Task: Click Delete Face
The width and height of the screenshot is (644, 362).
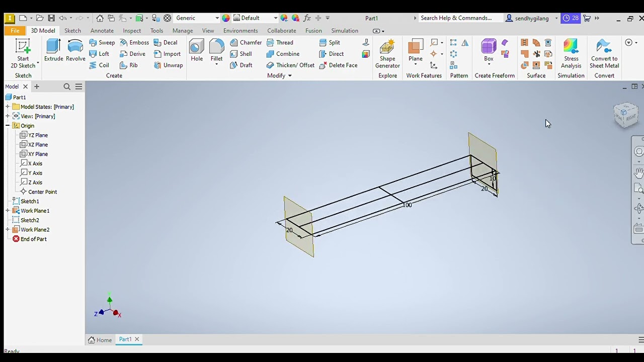Action: (338, 65)
